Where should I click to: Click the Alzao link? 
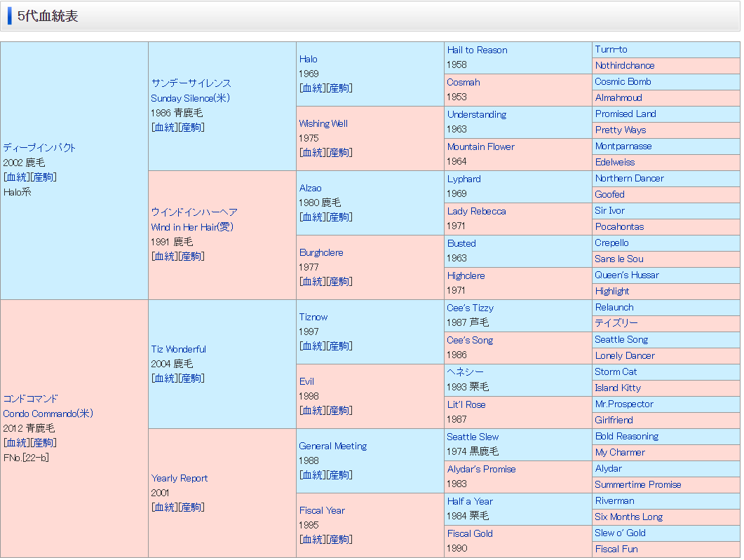click(x=311, y=189)
